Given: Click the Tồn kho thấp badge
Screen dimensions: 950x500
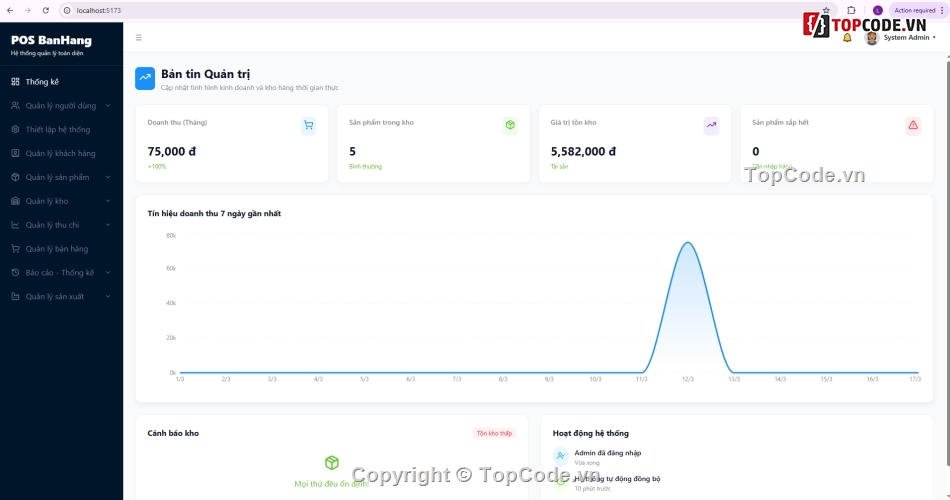Looking at the screenshot, I should [493, 433].
